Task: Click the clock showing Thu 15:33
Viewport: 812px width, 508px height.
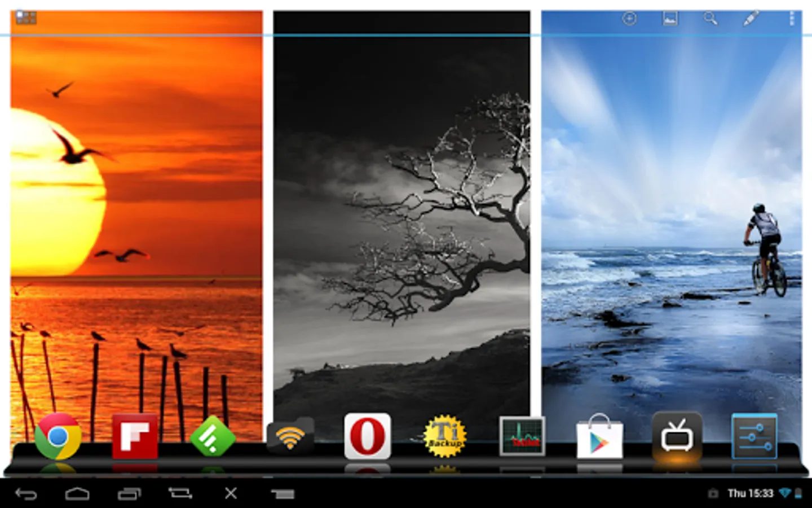Action: coord(751,493)
